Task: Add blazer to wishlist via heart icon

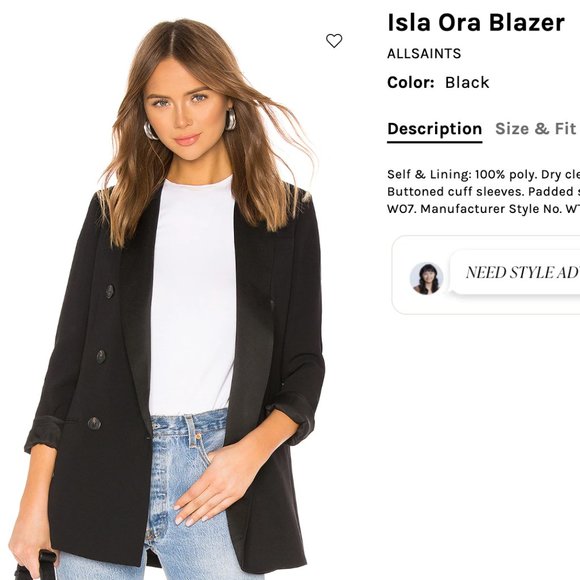Action: 334,41
